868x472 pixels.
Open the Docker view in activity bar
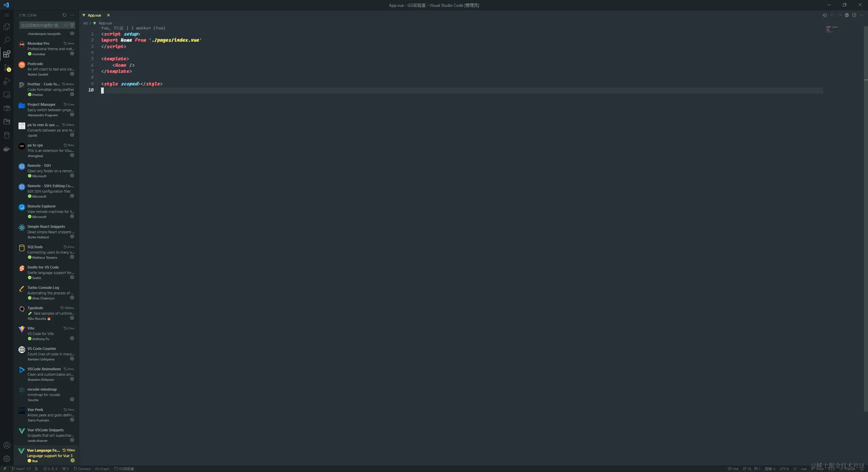(x=6, y=149)
